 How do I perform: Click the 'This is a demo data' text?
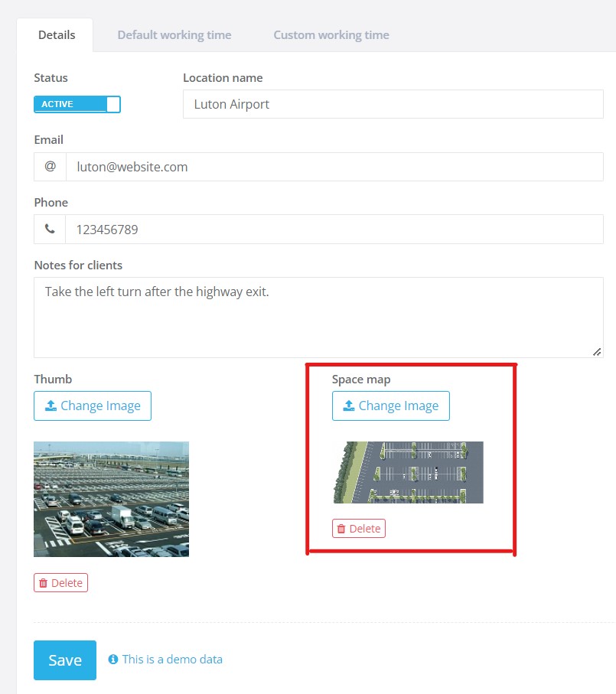[x=172, y=660]
